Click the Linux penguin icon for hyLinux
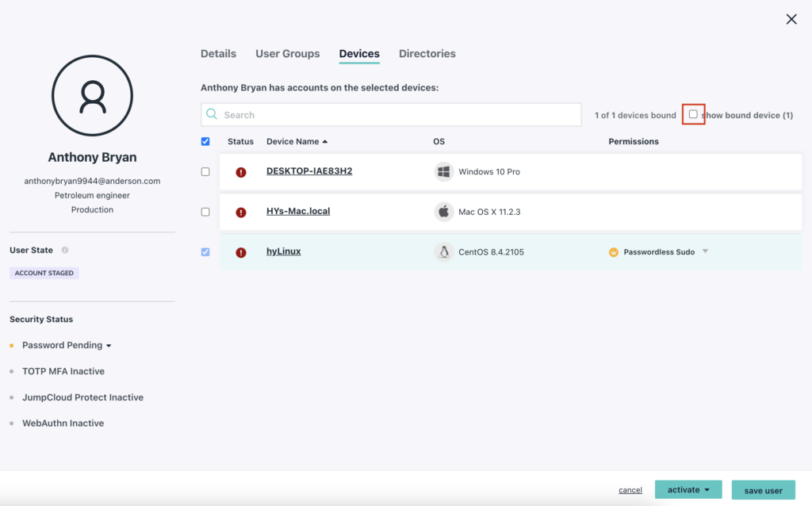Viewport: 812px width, 506px height. (x=444, y=252)
